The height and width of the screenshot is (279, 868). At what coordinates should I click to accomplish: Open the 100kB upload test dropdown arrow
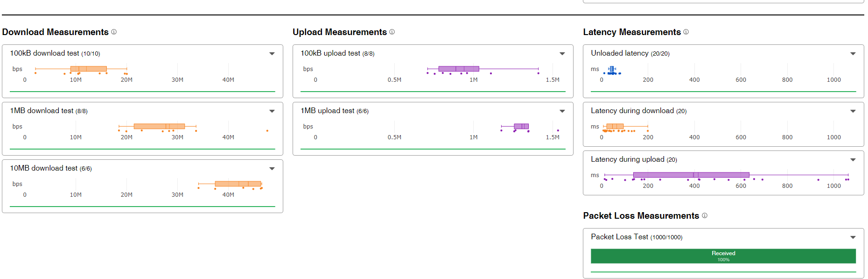(x=562, y=54)
